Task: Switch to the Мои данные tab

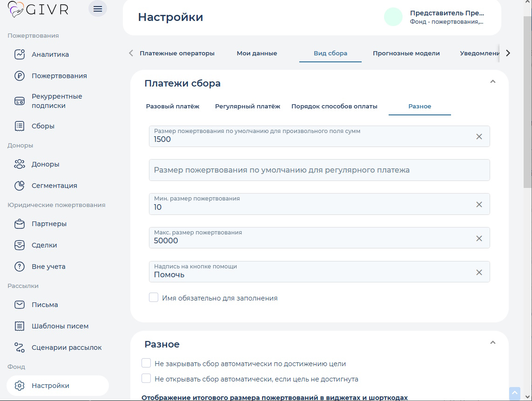Action: pos(257,53)
